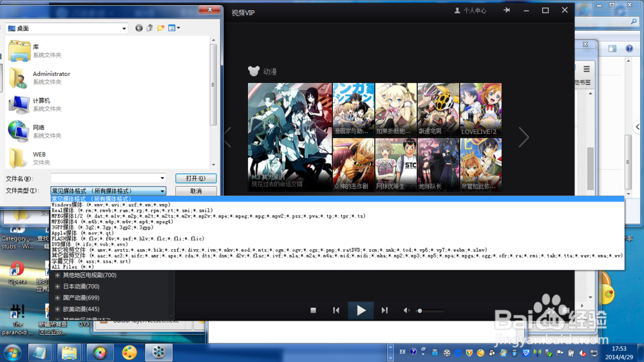
Task: Collapse the 文件类型 combo box
Action: (x=162, y=191)
